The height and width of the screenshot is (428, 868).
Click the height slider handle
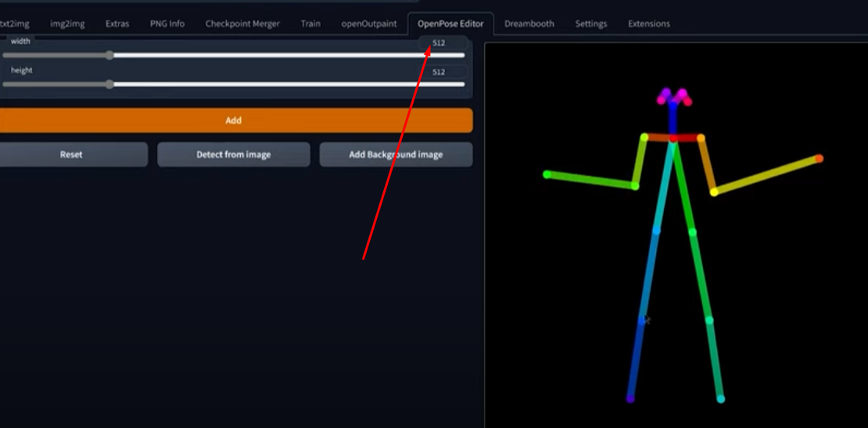109,85
